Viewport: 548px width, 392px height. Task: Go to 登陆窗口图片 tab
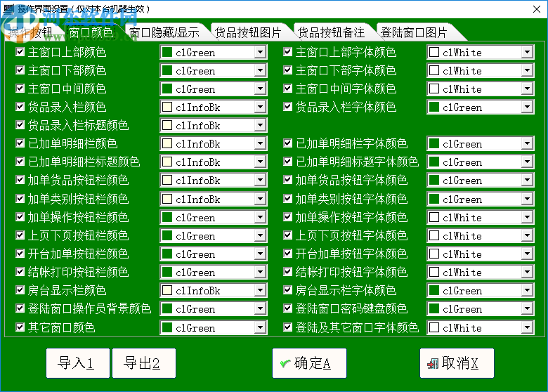tap(415, 32)
